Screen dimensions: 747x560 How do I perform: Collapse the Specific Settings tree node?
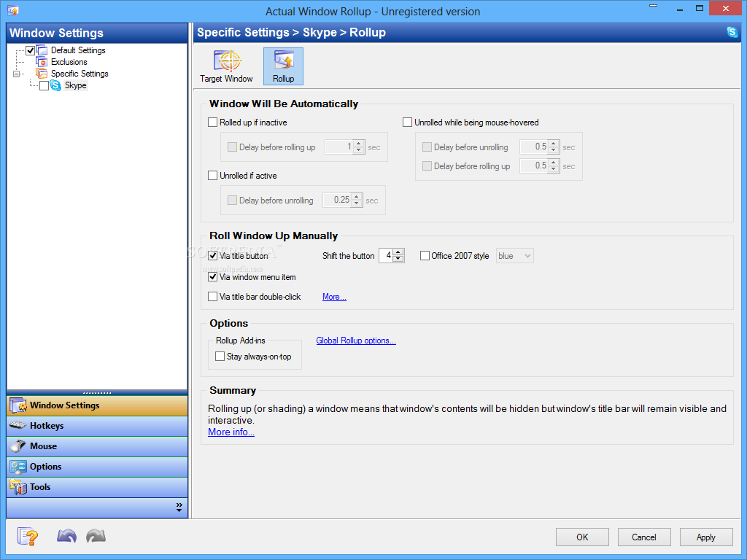(17, 74)
